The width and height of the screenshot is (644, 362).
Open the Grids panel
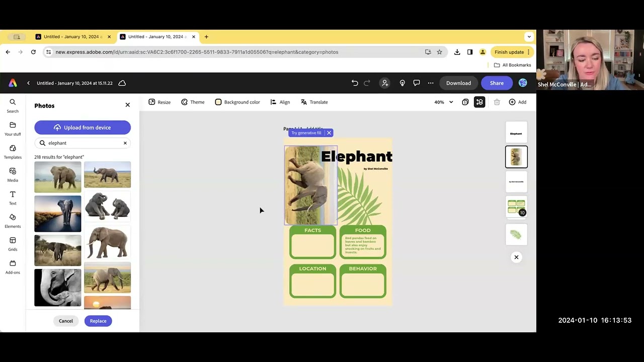click(x=13, y=244)
